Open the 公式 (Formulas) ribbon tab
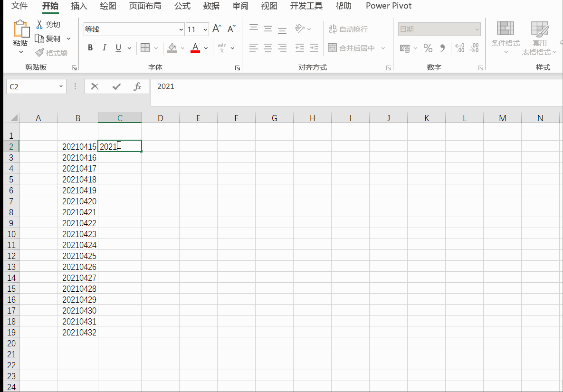 click(182, 6)
